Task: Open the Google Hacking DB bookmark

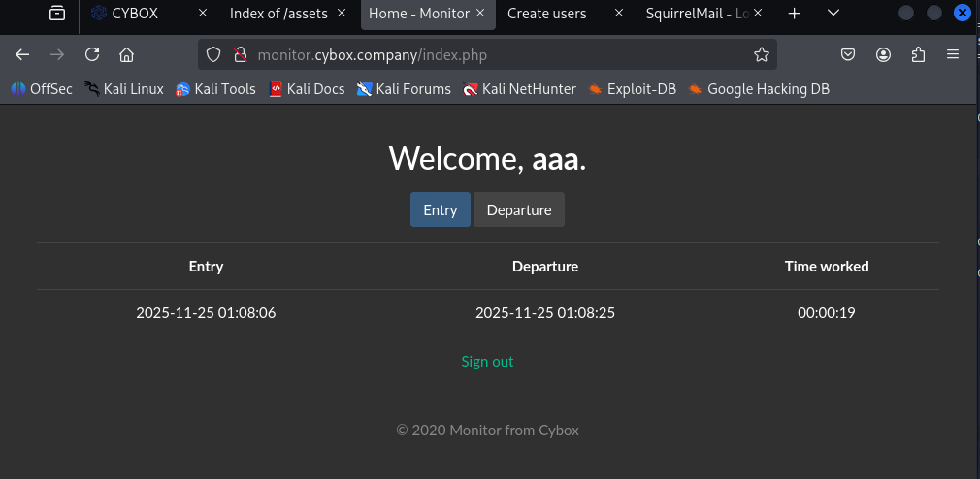Action: pyautogui.click(x=759, y=89)
